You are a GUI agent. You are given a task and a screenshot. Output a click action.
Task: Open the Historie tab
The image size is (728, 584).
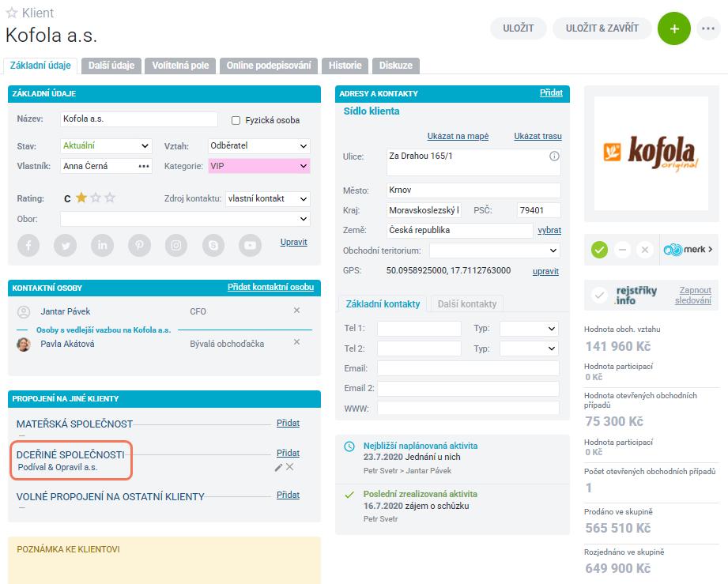click(345, 66)
